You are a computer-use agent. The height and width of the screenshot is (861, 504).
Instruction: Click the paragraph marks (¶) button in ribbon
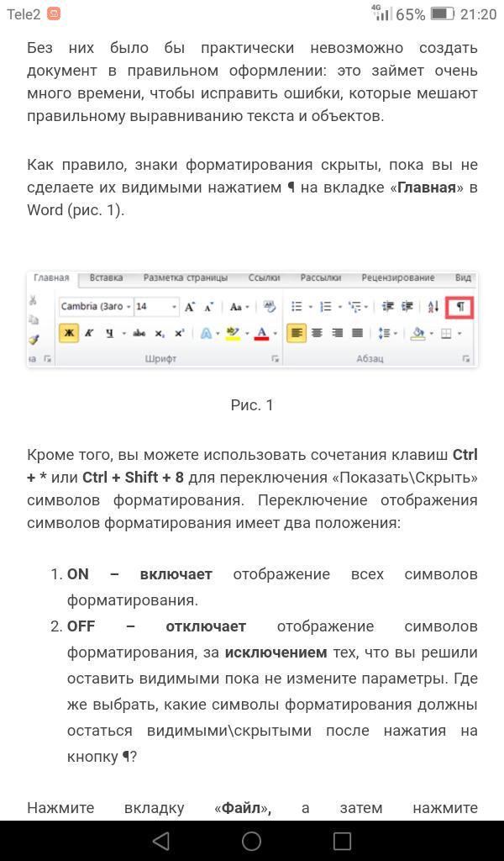[x=459, y=307]
